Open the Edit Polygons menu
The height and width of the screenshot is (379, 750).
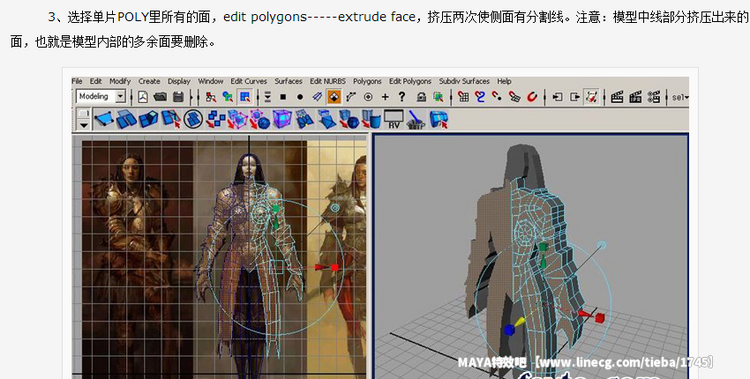pos(410,81)
